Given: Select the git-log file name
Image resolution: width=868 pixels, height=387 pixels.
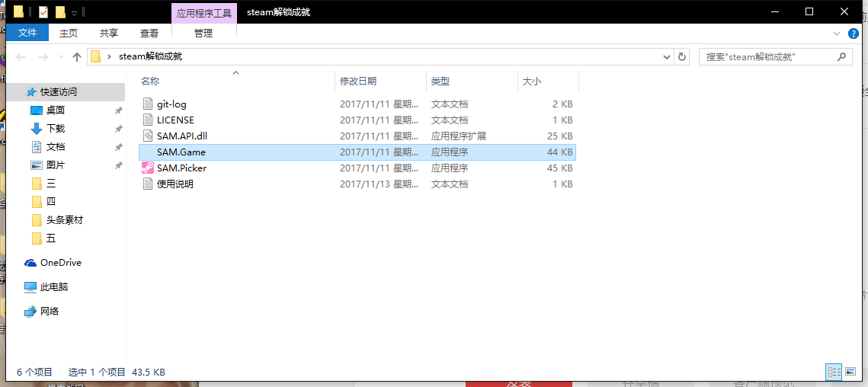Looking at the screenshot, I should pyautogui.click(x=171, y=104).
